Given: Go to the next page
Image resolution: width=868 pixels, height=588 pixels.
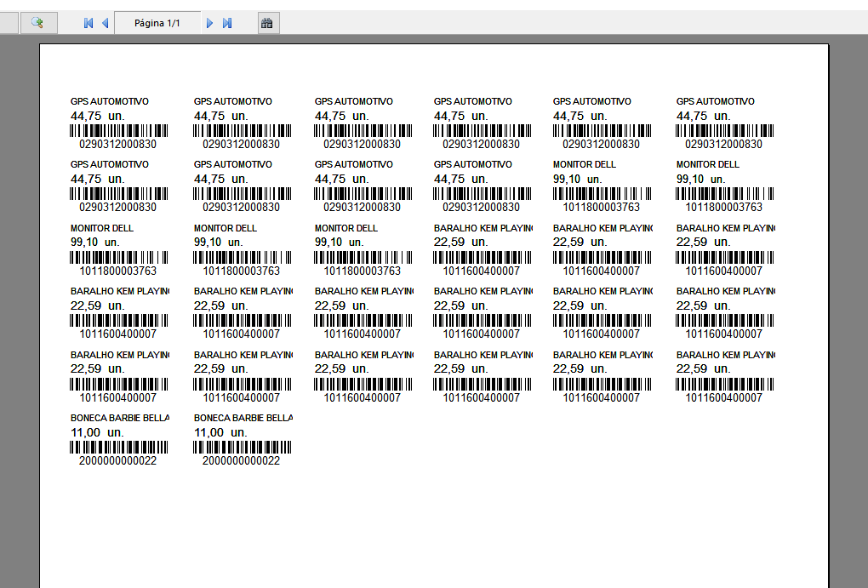Looking at the screenshot, I should (x=209, y=23).
